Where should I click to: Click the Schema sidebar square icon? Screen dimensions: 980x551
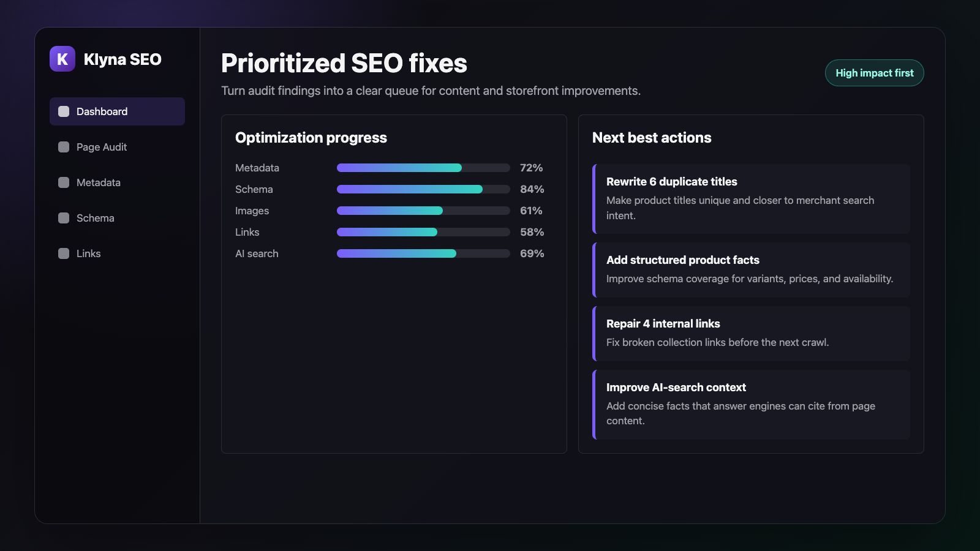[x=64, y=218]
